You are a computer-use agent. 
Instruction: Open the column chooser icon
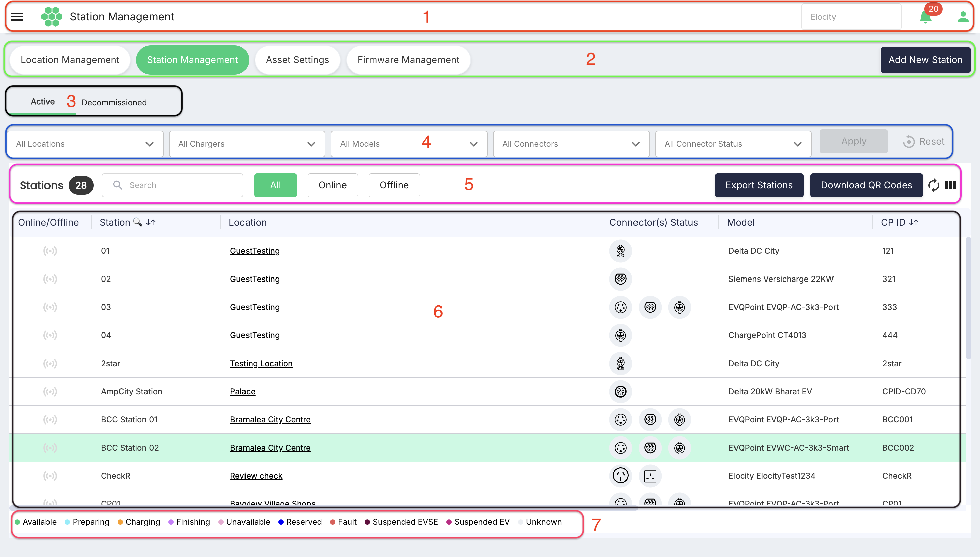[950, 185]
